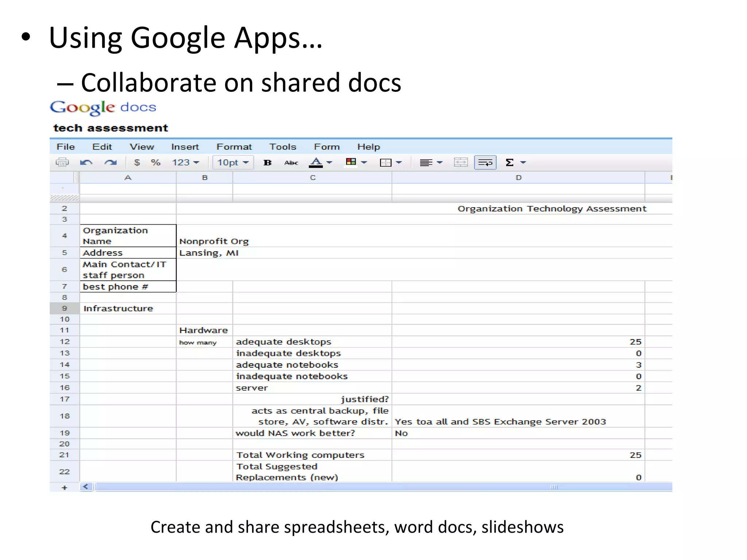Select row 9 header

[x=65, y=308]
